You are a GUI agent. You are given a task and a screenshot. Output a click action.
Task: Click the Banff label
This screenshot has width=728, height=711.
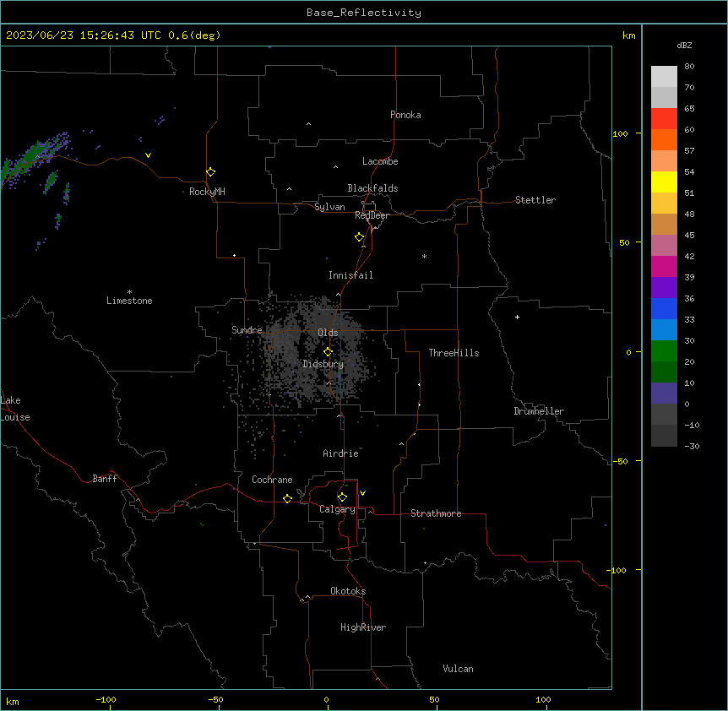point(105,479)
